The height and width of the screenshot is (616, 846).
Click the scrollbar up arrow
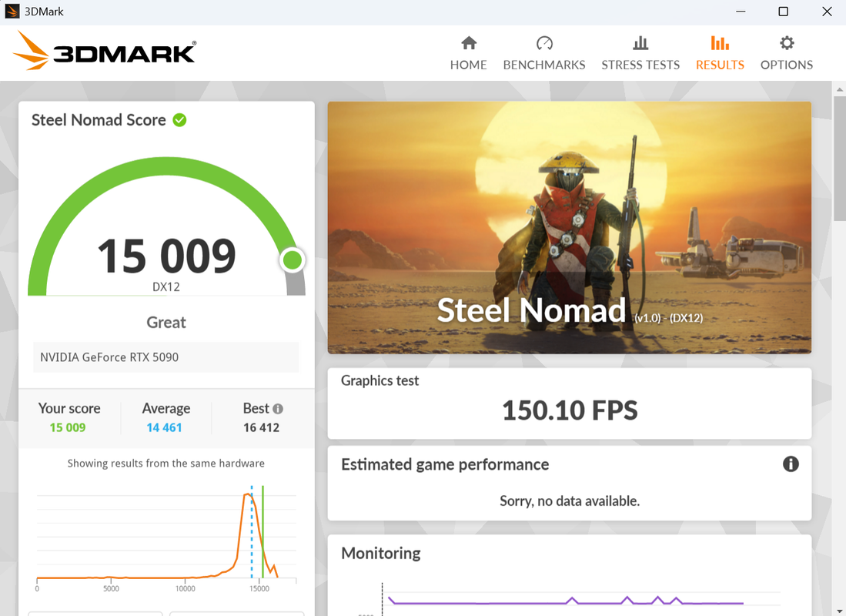[x=840, y=89]
